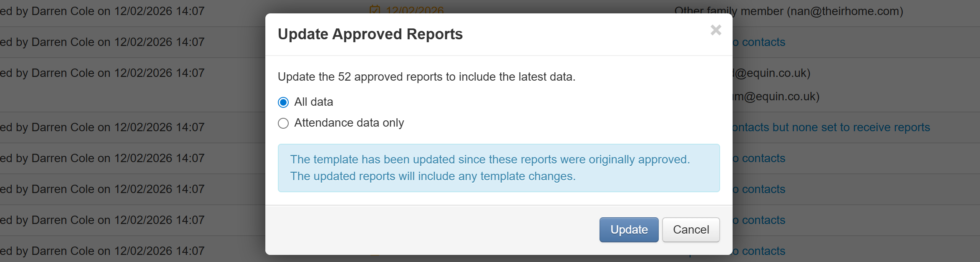980x262 pixels.
Task: Click the email ending "m@equin.co.uk"
Action: pos(776,97)
